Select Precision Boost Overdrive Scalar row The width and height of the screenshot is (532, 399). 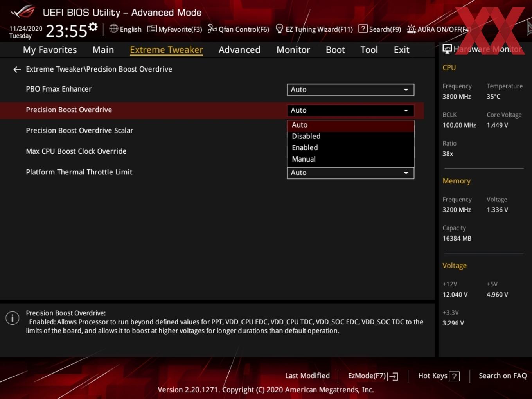tap(79, 131)
